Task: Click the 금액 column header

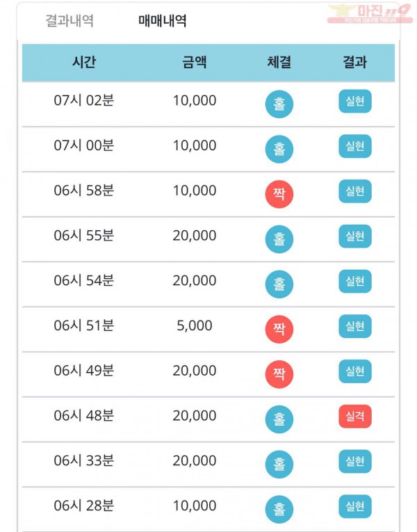Action: click(x=195, y=63)
